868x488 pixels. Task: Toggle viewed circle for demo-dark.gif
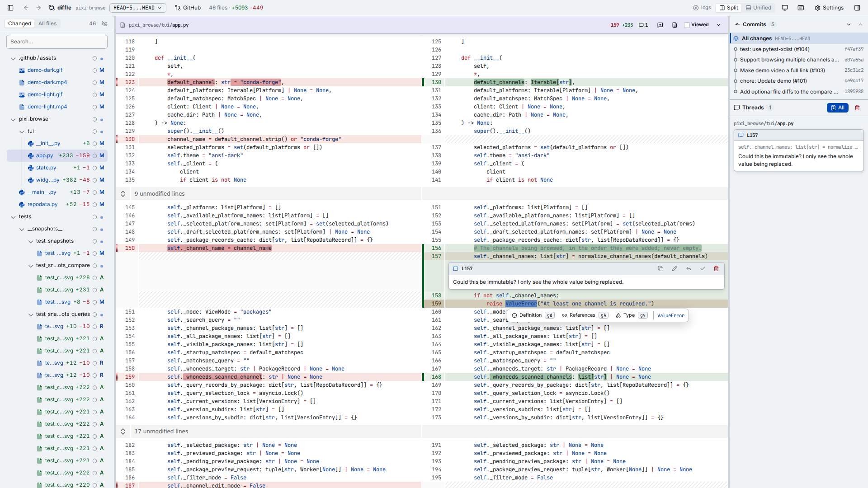94,70
